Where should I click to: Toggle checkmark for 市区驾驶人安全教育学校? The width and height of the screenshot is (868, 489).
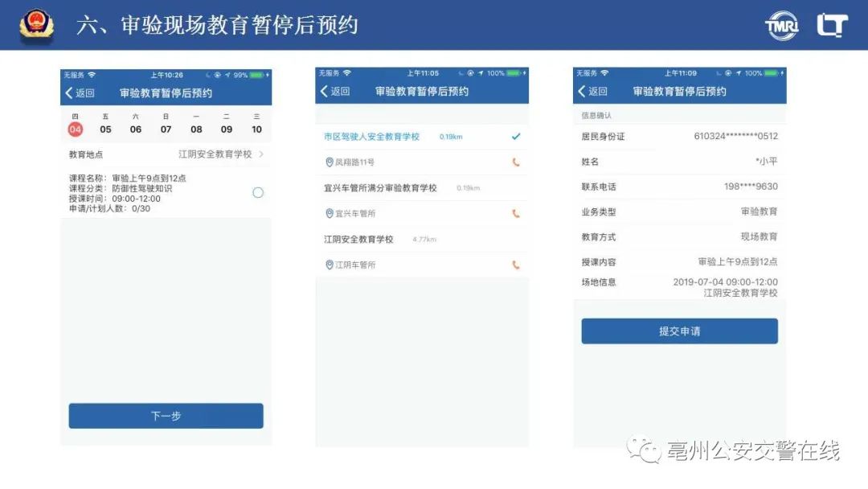(516, 137)
